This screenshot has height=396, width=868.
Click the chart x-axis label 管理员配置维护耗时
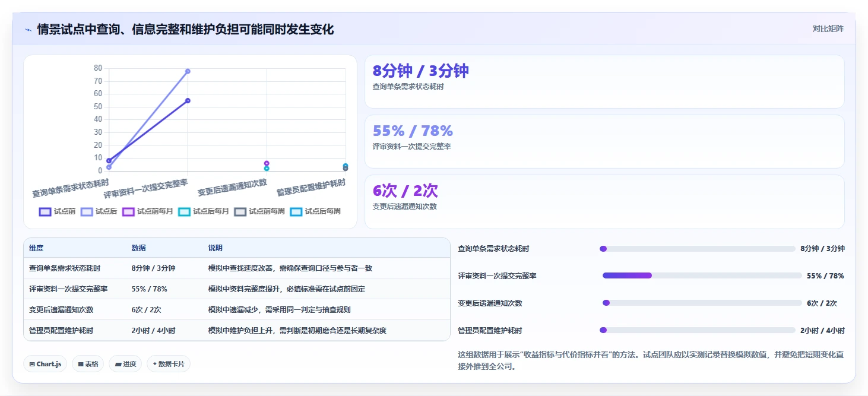(x=311, y=188)
